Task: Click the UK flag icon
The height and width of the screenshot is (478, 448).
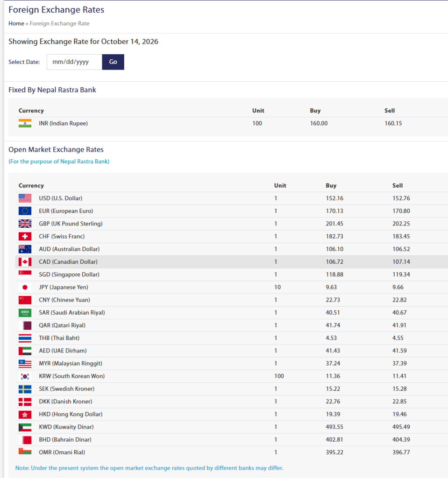Action: point(25,224)
